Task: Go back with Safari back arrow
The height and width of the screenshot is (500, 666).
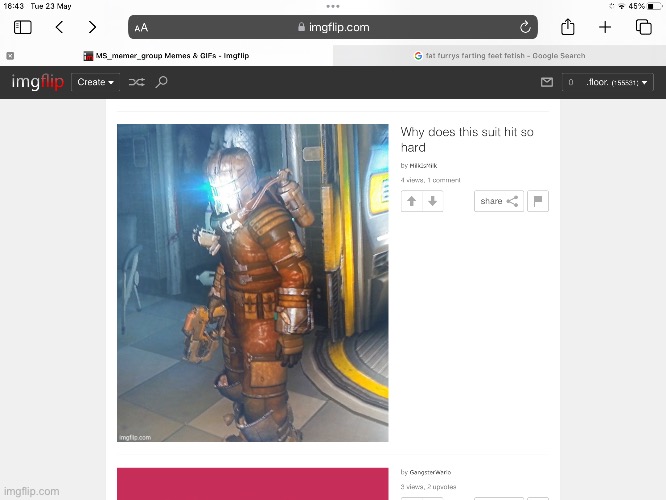Action: pos(59,27)
